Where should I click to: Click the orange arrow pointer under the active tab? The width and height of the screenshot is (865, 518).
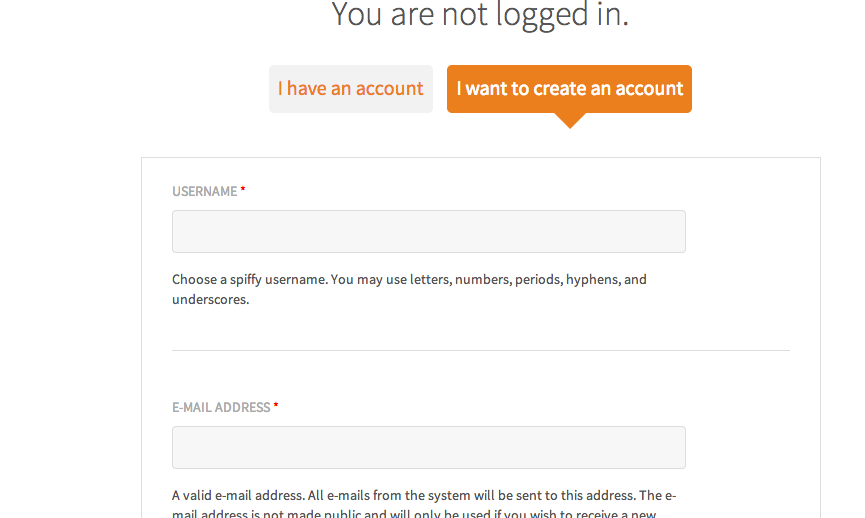[570, 120]
